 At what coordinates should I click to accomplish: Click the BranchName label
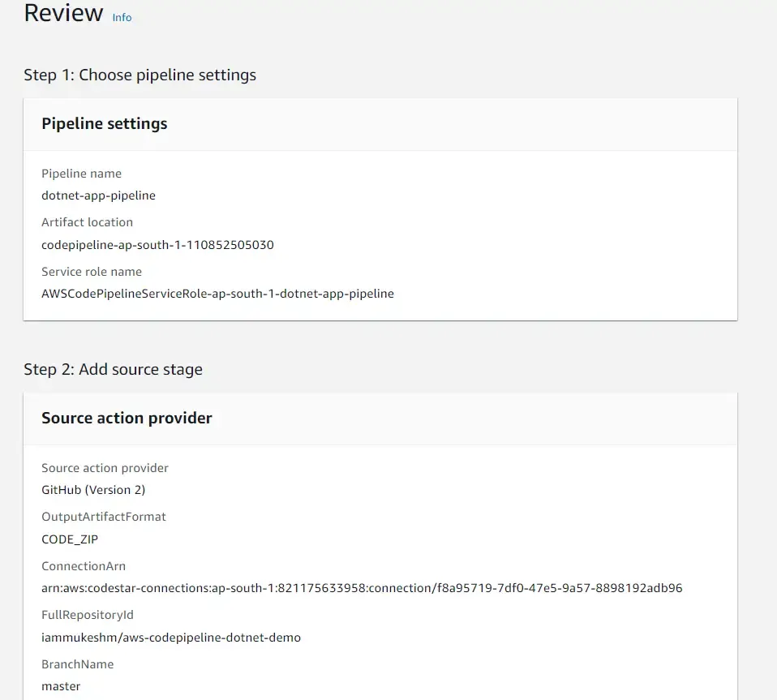77,664
